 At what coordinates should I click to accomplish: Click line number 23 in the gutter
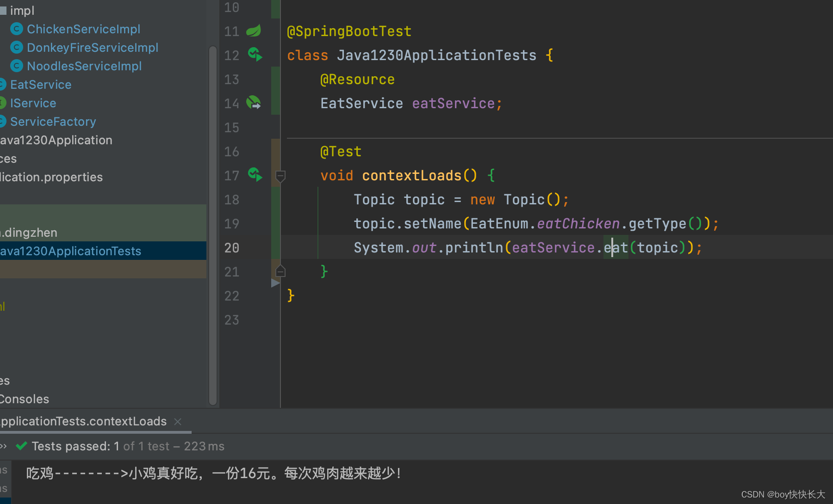click(x=232, y=320)
